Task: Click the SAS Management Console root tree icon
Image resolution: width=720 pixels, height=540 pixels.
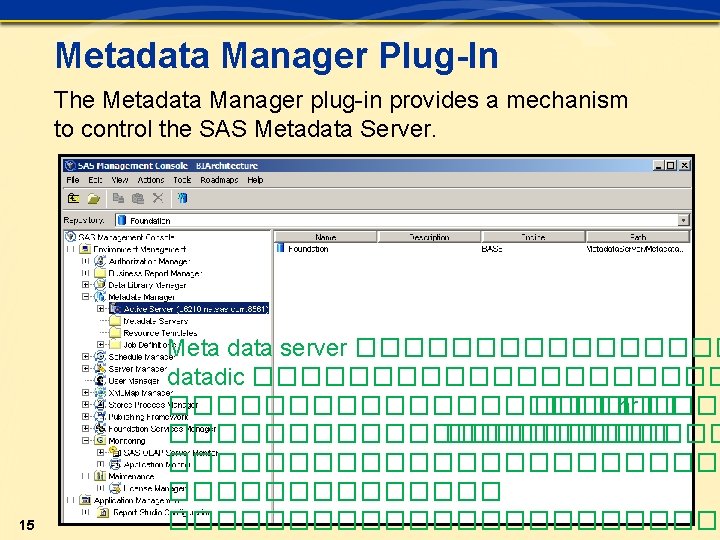Action: pyautogui.click(x=70, y=237)
